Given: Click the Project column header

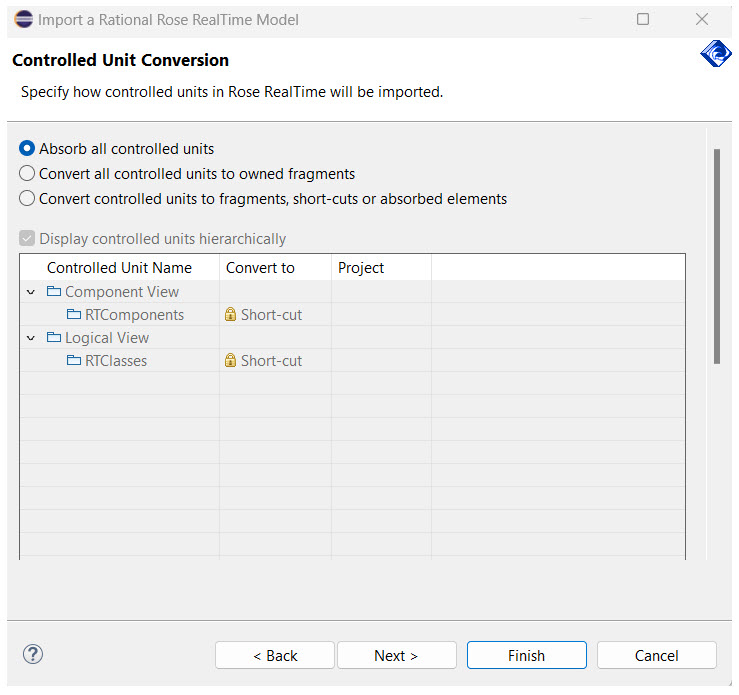Looking at the screenshot, I should point(361,268).
